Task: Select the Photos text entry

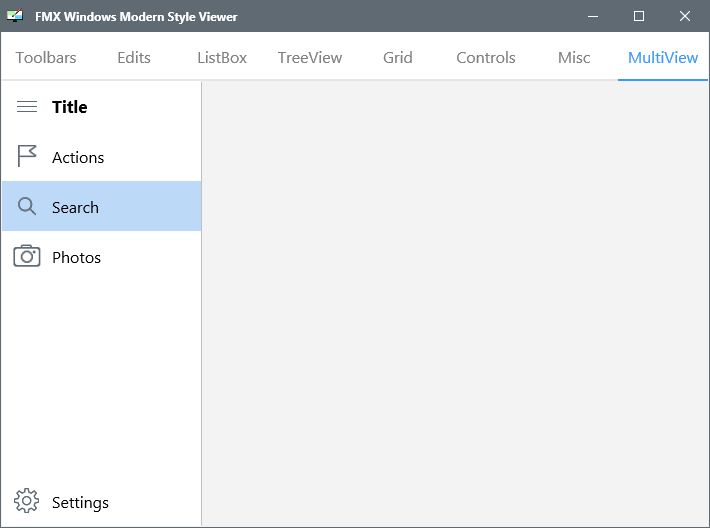Action: pos(77,258)
